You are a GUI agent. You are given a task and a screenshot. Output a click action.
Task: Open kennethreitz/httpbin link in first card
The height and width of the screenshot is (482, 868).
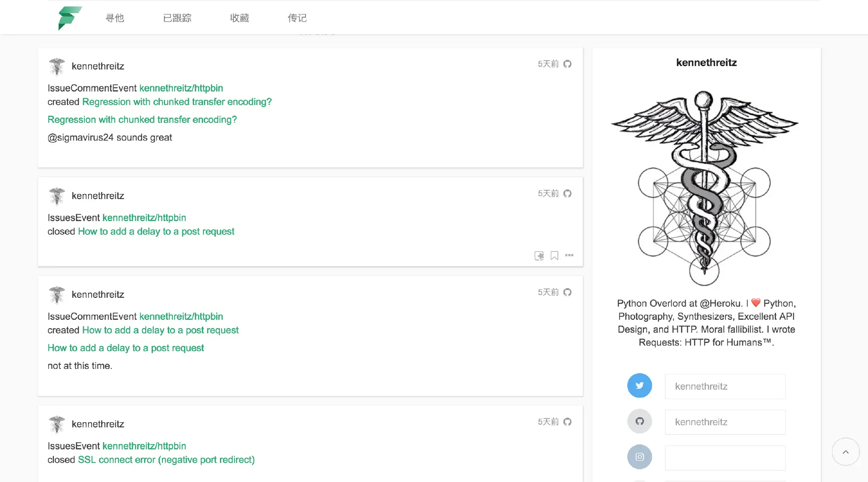(x=181, y=88)
